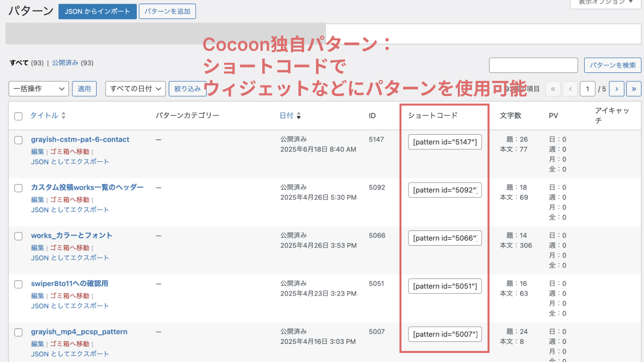This screenshot has height=362, width=644.
Task: Click JSON としてエクスポート under works_カラーとフォント
Action: (x=70, y=258)
